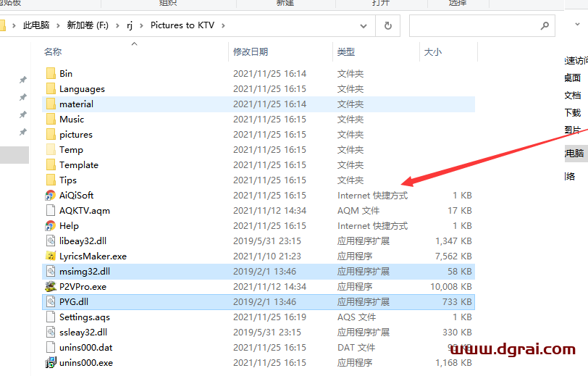Select the unins000.dat file name
588x376 pixels.
click(x=86, y=348)
